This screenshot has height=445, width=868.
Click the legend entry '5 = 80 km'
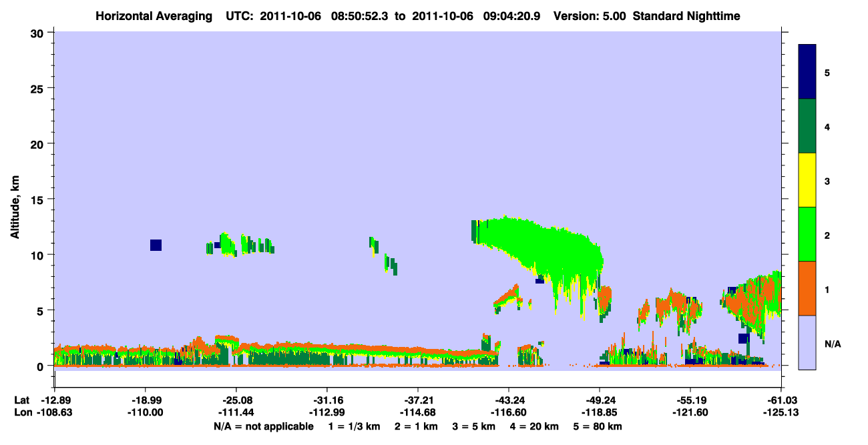click(598, 426)
